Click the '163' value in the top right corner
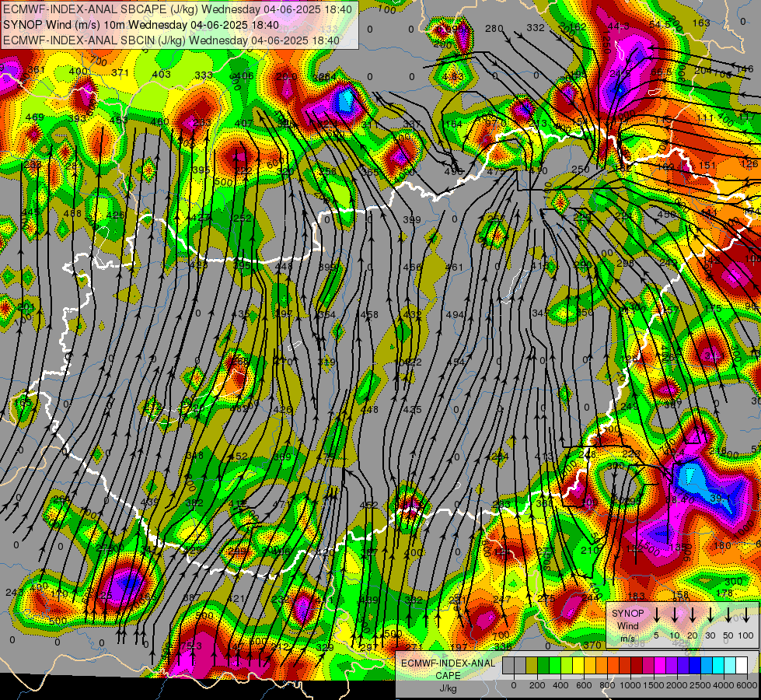 pos(701,23)
